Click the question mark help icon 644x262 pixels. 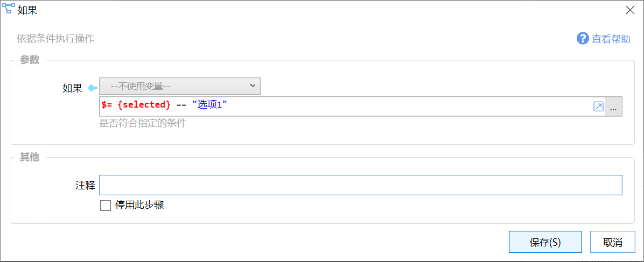click(583, 39)
